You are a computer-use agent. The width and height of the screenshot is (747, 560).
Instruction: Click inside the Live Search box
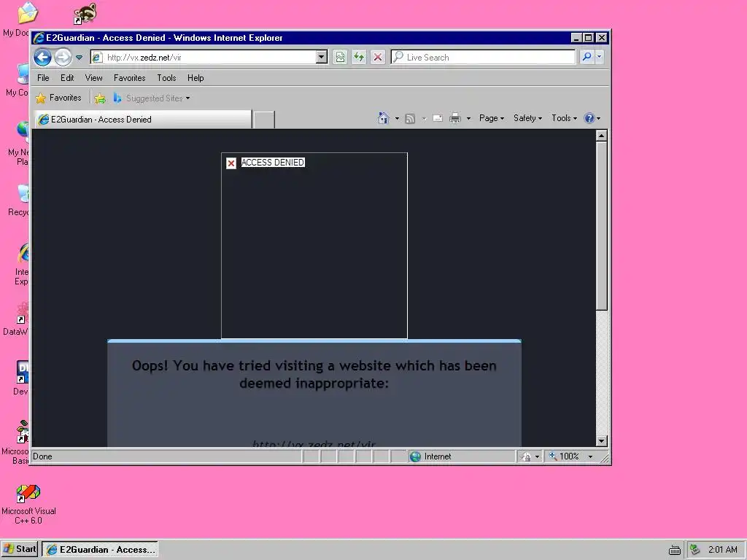point(483,58)
